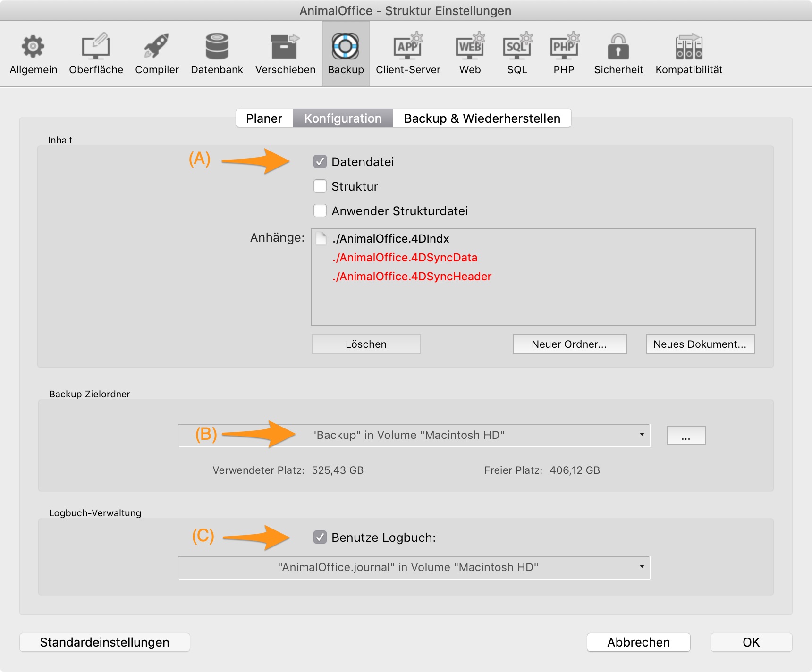Uncheck the Datendatei checkbox

point(320,162)
